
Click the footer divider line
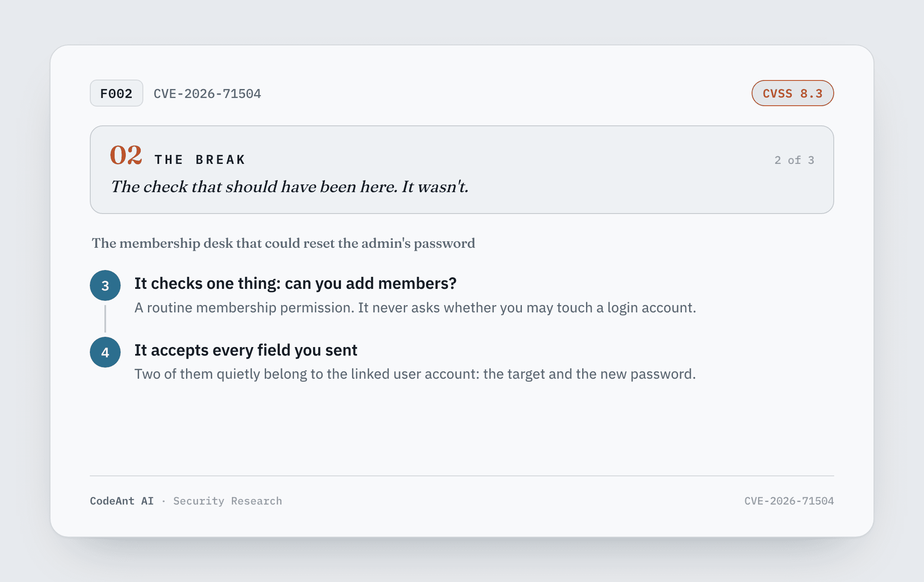point(462,476)
